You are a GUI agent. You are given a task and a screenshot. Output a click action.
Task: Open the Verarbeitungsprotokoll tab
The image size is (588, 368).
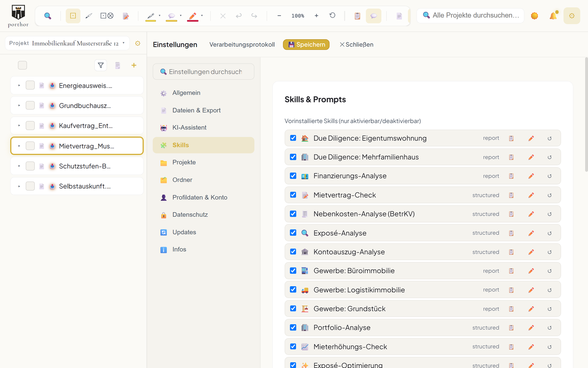point(242,45)
